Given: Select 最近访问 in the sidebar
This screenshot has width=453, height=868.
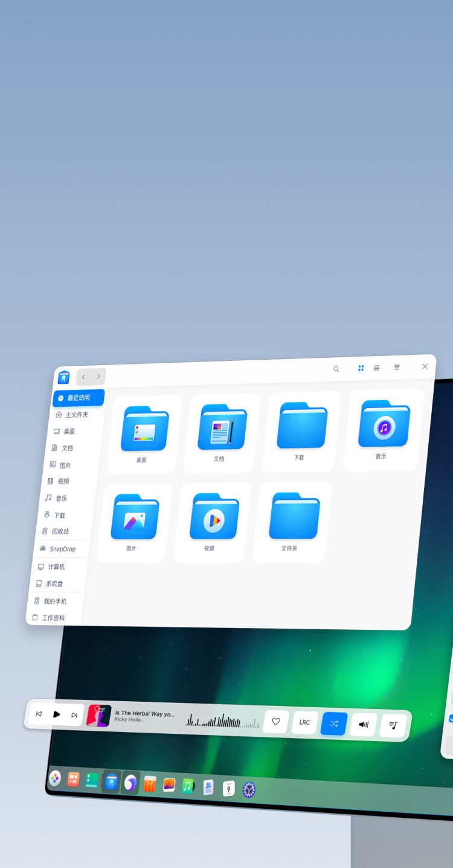Looking at the screenshot, I should coord(78,398).
